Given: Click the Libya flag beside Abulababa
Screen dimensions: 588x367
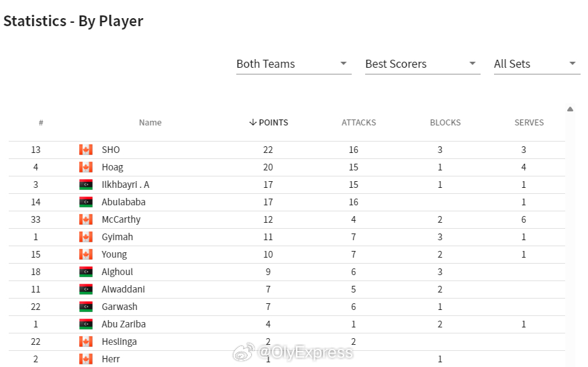Looking at the screenshot, I should tap(86, 202).
